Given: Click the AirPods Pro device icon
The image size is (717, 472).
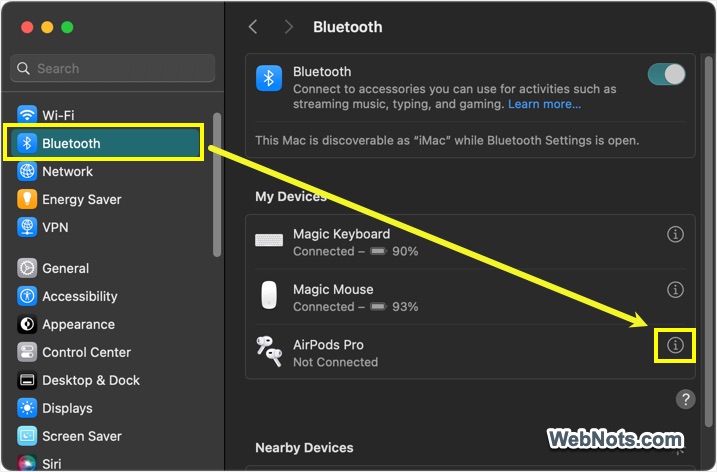Looking at the screenshot, I should 269,351.
